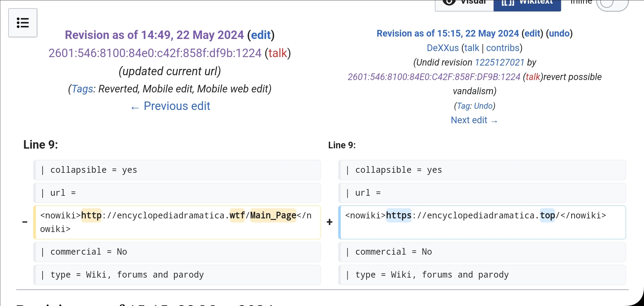Click left 'type = Wiki, forums and parody' line
Image resolution: width=644 pixels, height=306 pixels.
coord(177,275)
